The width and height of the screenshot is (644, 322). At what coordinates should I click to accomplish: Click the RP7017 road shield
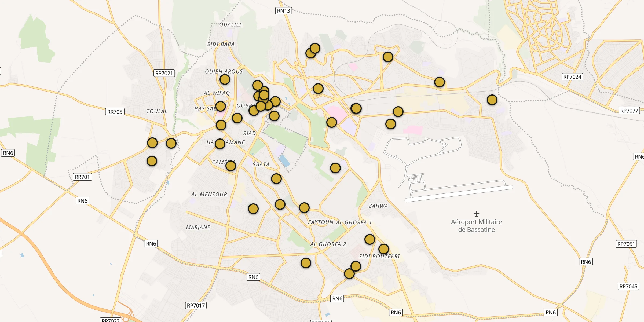click(x=196, y=305)
